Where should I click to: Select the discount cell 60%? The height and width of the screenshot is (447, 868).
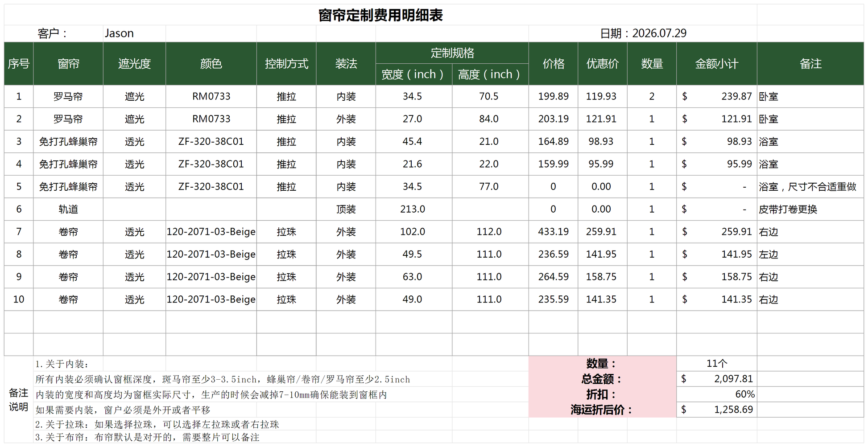coord(717,394)
